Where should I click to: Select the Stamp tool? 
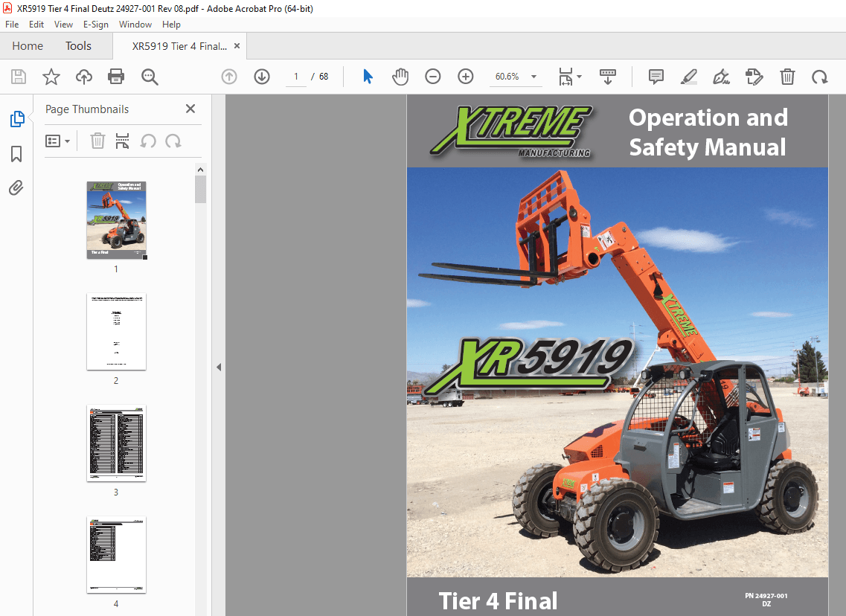click(x=754, y=77)
